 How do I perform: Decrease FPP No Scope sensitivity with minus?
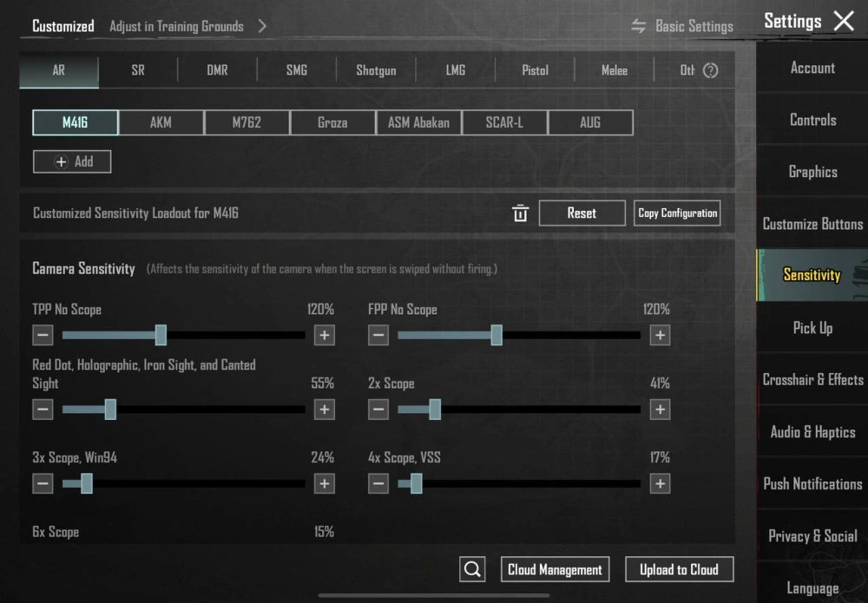click(x=378, y=335)
